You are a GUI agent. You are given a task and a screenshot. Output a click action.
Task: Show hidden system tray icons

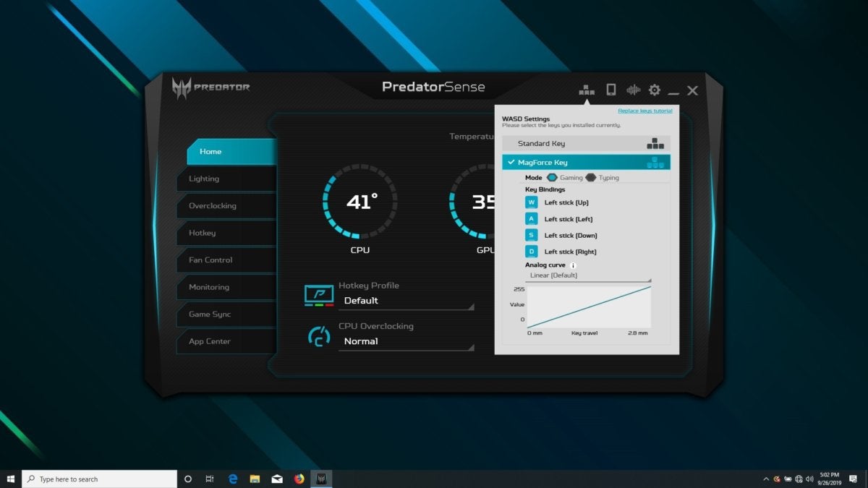(x=766, y=479)
